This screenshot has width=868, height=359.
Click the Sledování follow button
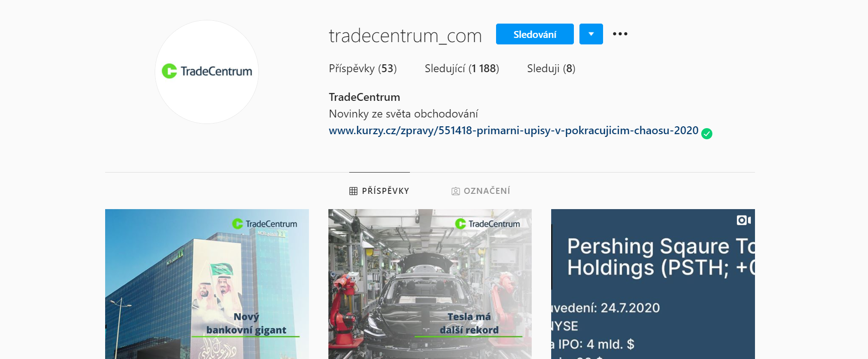[x=535, y=34]
